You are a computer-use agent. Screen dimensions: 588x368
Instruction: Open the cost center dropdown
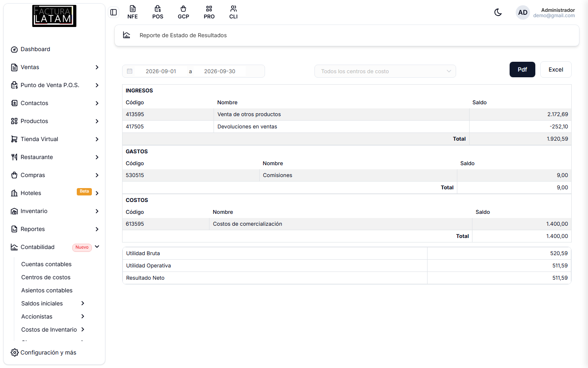pos(385,71)
